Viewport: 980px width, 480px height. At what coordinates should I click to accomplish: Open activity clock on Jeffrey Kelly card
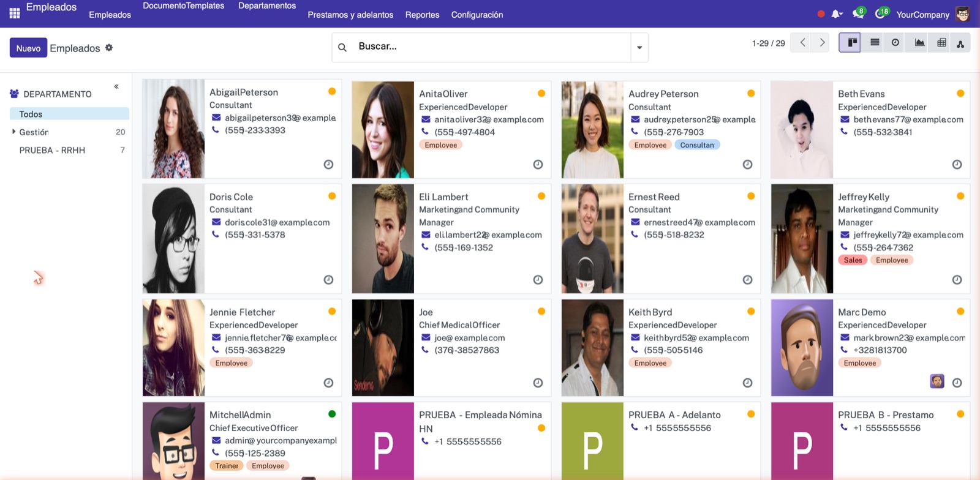pyautogui.click(x=957, y=280)
